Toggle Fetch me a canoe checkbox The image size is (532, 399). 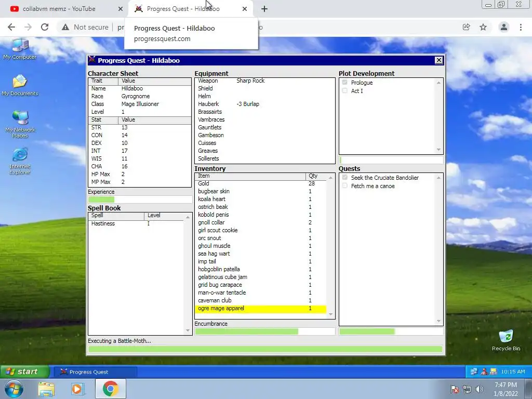(345, 186)
